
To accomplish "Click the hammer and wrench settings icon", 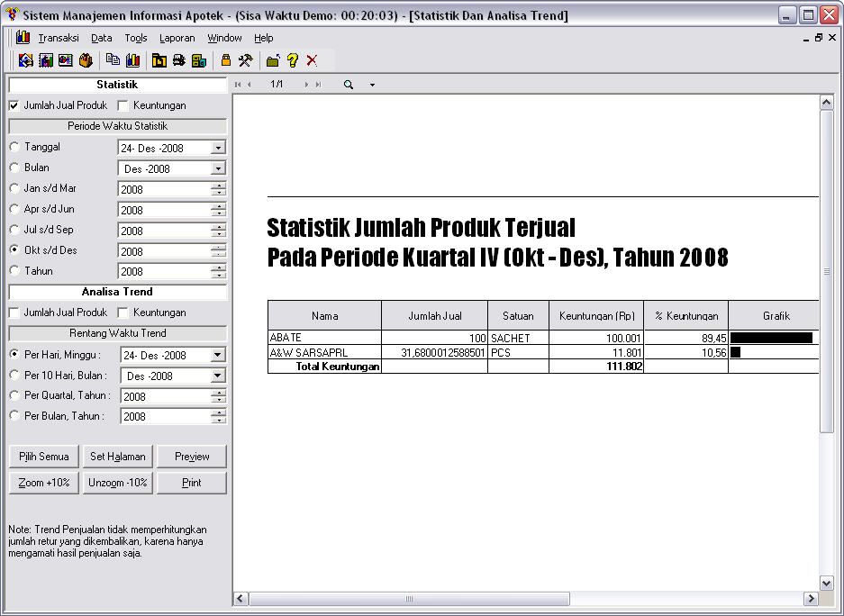I will (245, 60).
